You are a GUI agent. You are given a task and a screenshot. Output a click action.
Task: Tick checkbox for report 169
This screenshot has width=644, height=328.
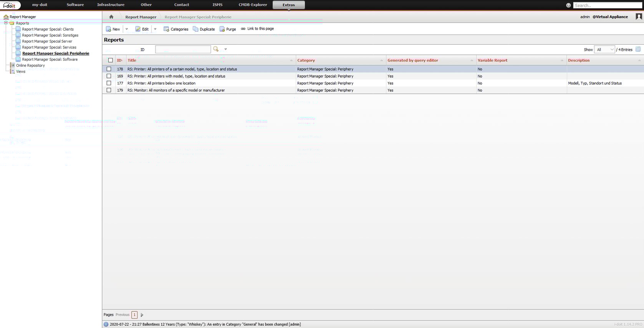coord(109,76)
